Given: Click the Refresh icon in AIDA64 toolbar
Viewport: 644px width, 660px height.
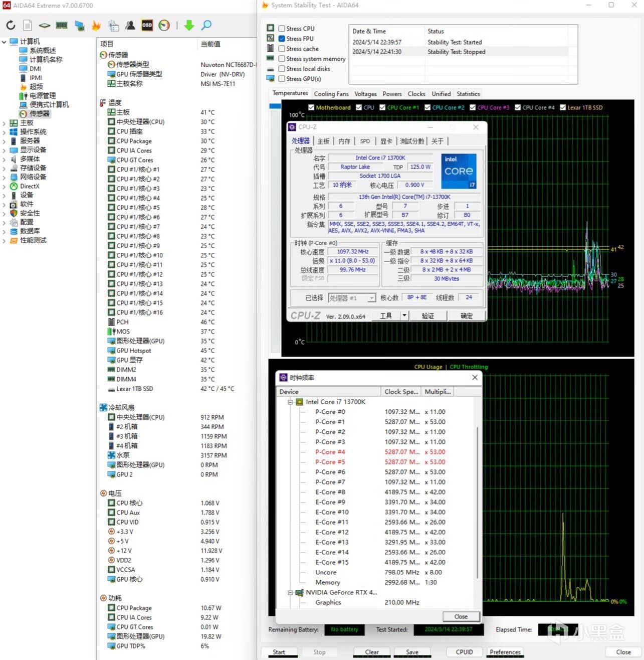Looking at the screenshot, I should [x=11, y=25].
